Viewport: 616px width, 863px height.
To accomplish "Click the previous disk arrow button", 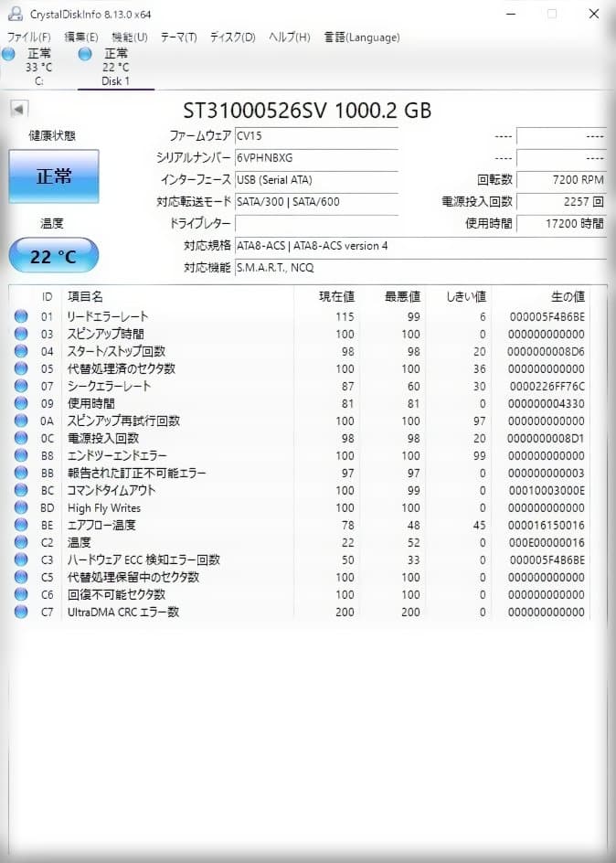I will click(19, 109).
